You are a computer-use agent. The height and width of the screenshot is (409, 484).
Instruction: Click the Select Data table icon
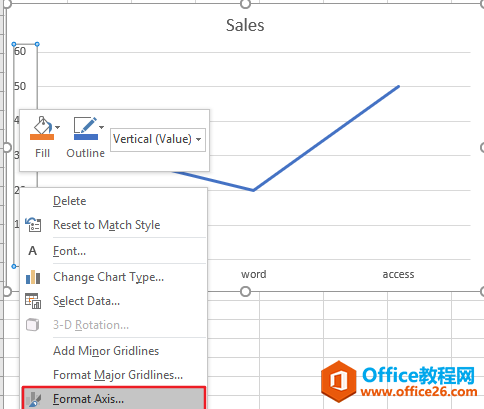33,301
